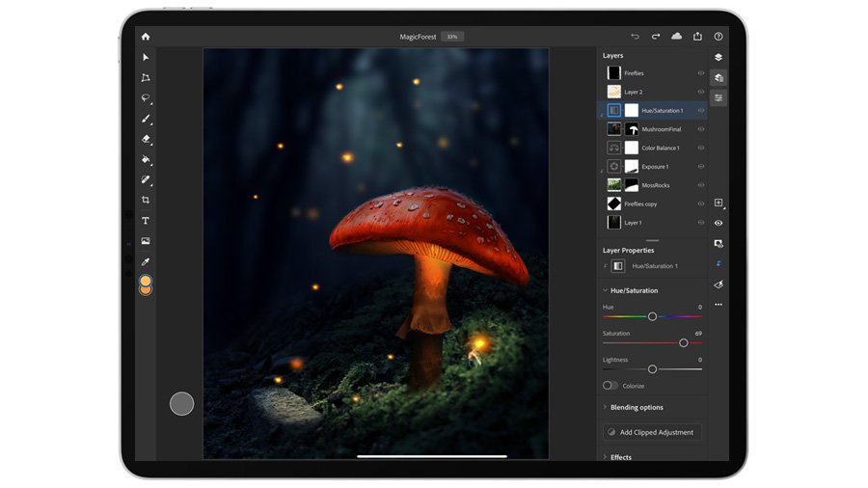Tap the touch shortcut circle button
The height and width of the screenshot is (488, 868).
[x=181, y=403]
